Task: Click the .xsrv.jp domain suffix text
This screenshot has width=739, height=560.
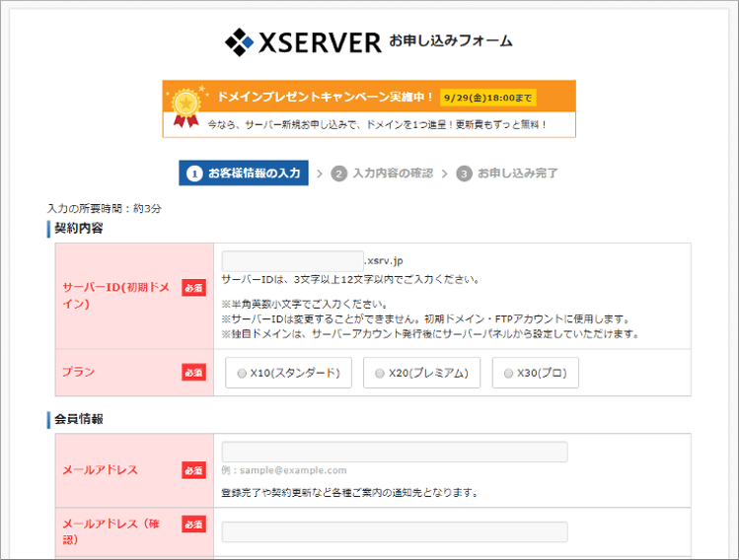Action: [384, 260]
